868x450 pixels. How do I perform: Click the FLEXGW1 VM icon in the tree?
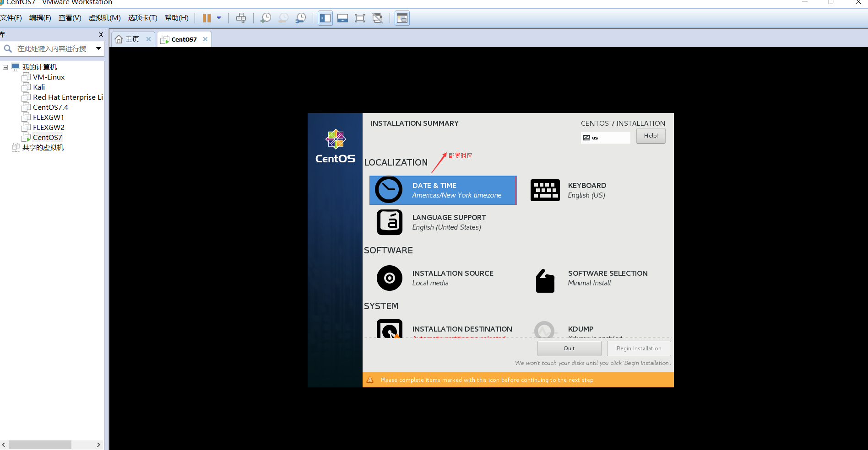[x=26, y=118]
